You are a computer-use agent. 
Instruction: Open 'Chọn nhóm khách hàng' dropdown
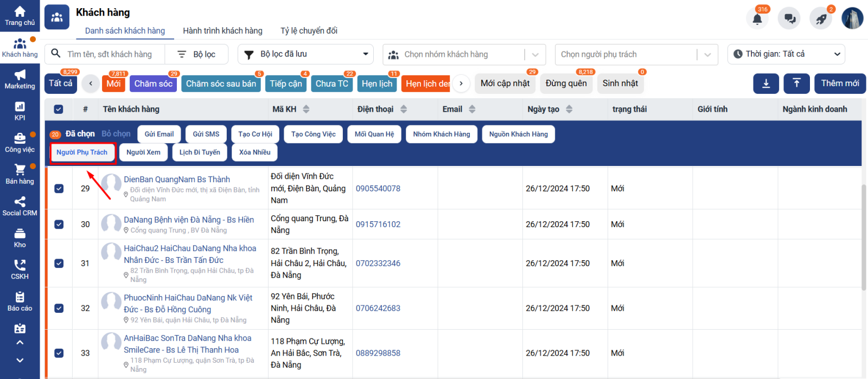tap(464, 54)
